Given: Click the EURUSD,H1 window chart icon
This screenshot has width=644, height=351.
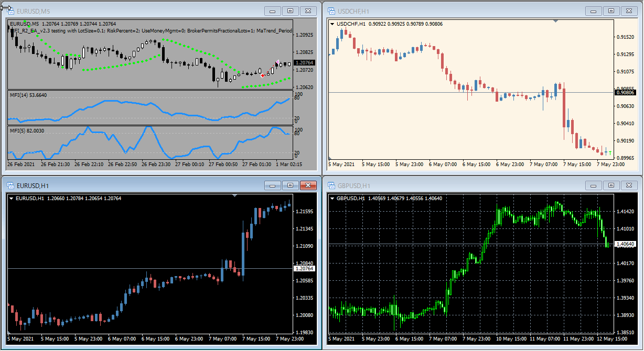Looking at the screenshot, I should pyautogui.click(x=9, y=186).
